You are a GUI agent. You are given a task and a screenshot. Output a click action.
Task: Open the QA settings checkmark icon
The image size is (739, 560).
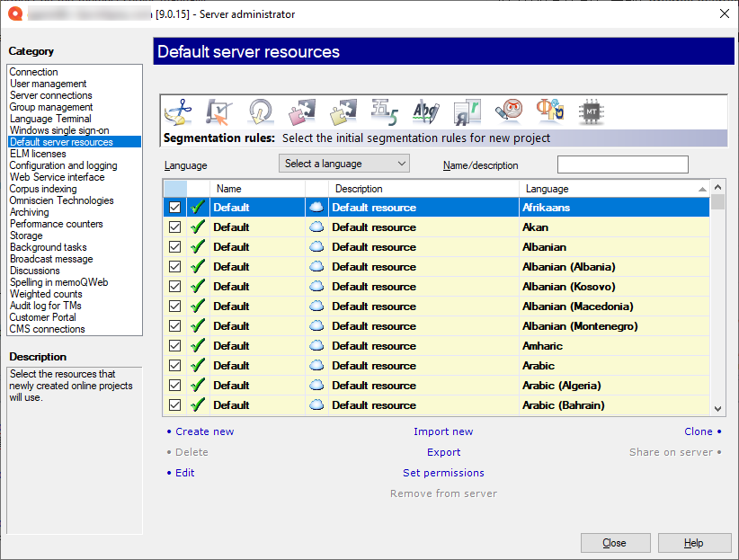pyautogui.click(x=219, y=112)
